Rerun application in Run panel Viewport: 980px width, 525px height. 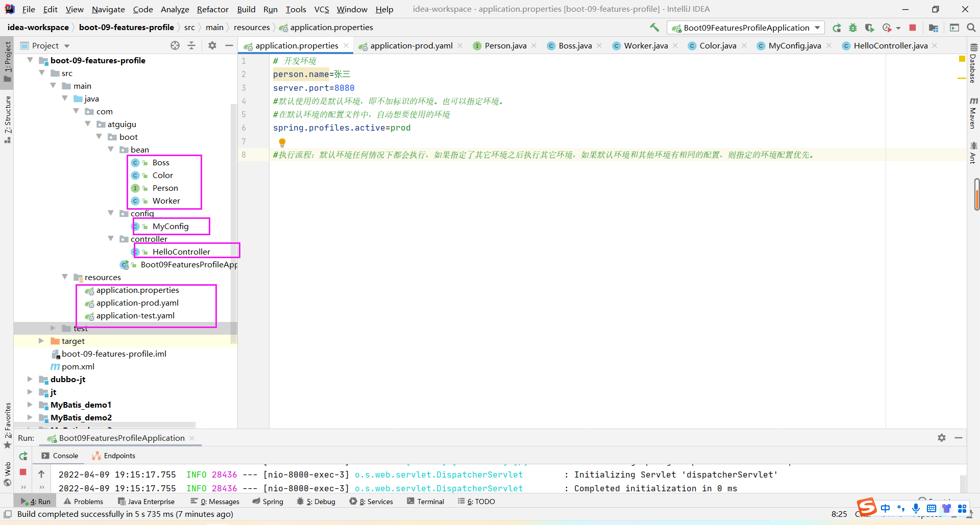[x=23, y=456]
